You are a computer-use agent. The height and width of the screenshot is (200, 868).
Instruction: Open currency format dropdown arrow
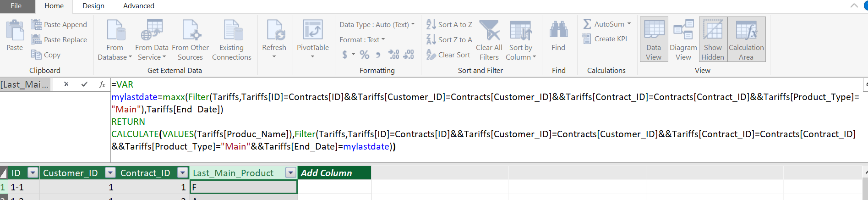click(x=353, y=55)
